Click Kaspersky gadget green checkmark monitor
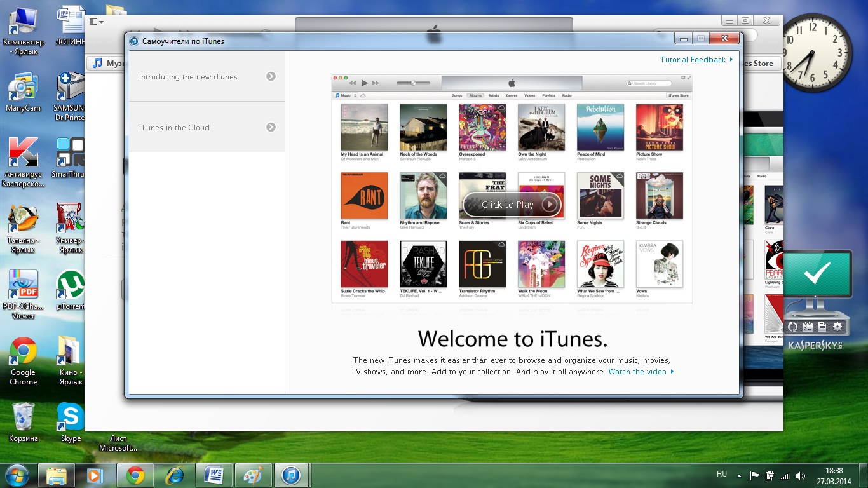Screen dimensions: 868x488 [818, 274]
